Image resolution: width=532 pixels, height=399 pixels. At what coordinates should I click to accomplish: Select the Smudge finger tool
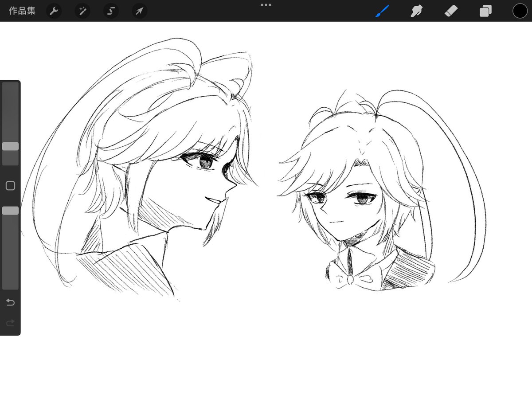click(416, 11)
